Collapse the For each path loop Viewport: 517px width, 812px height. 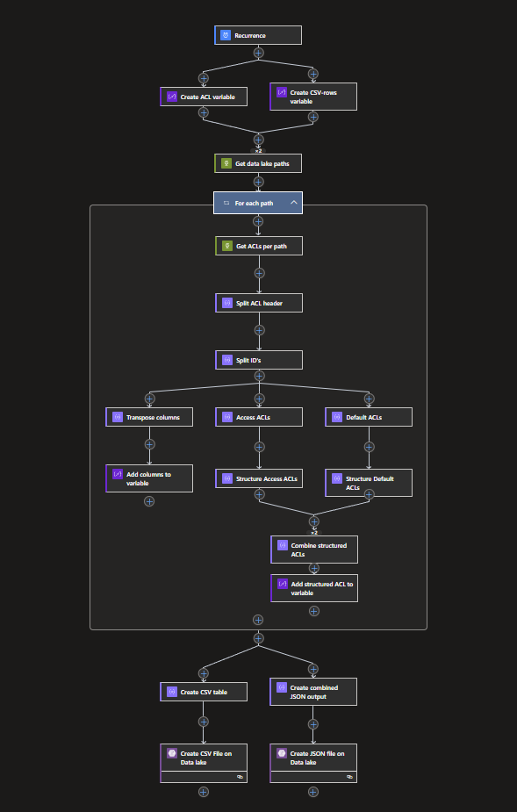pyautogui.click(x=294, y=203)
